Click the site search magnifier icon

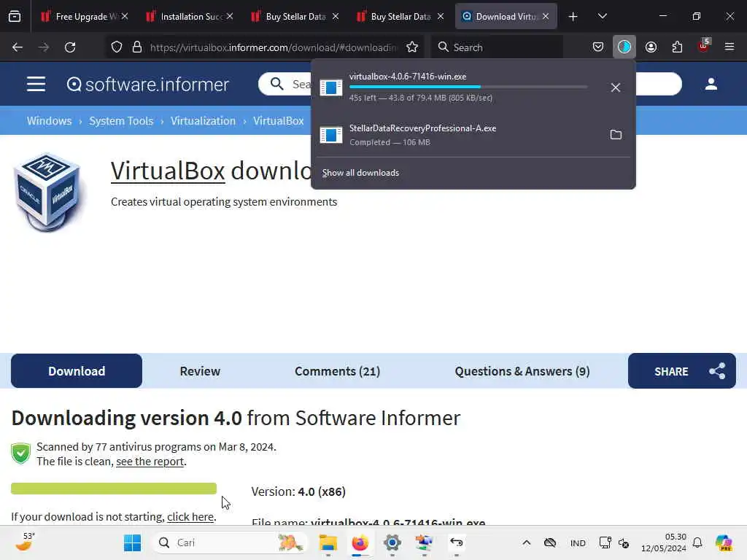[x=276, y=85]
